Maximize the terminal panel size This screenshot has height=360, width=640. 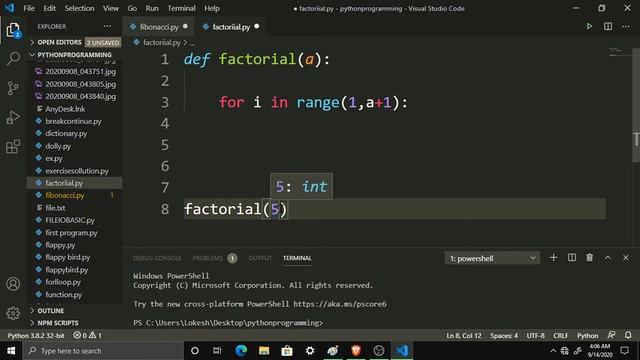[607, 258]
